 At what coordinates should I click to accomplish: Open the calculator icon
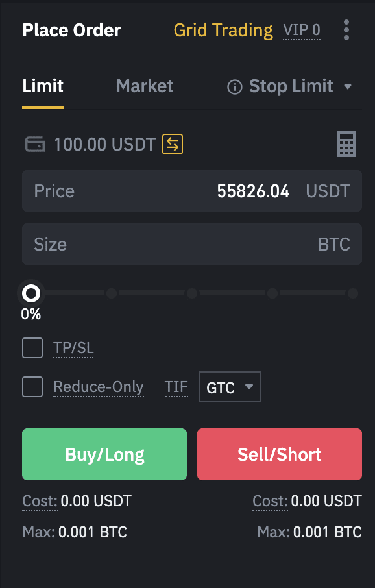click(346, 144)
